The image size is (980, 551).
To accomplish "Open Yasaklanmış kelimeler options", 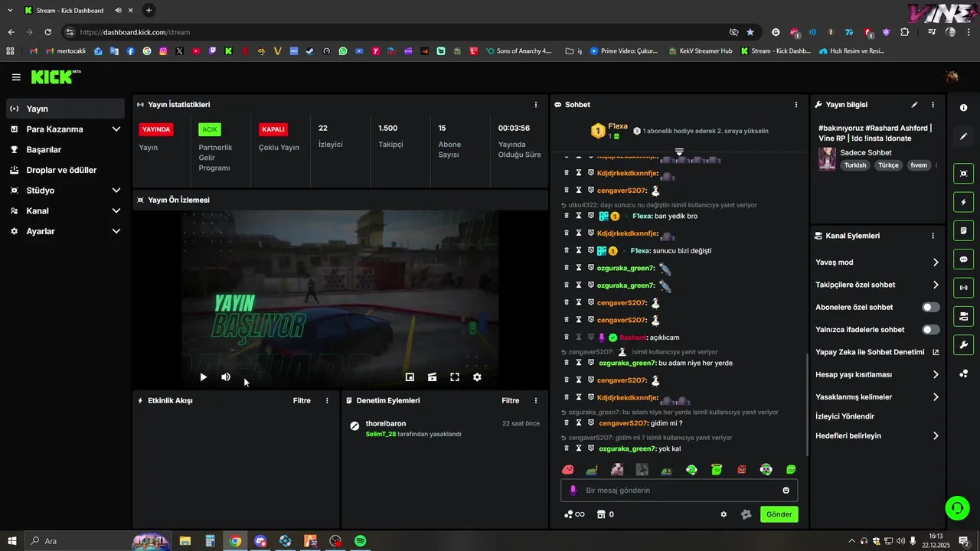I will (x=877, y=397).
